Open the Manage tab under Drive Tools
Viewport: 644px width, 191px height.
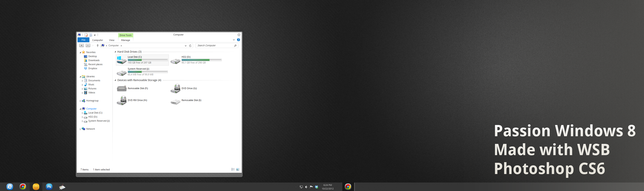(125, 40)
